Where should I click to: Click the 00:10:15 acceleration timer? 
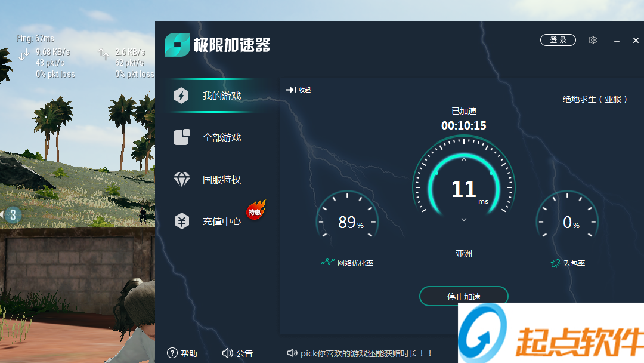[464, 125]
